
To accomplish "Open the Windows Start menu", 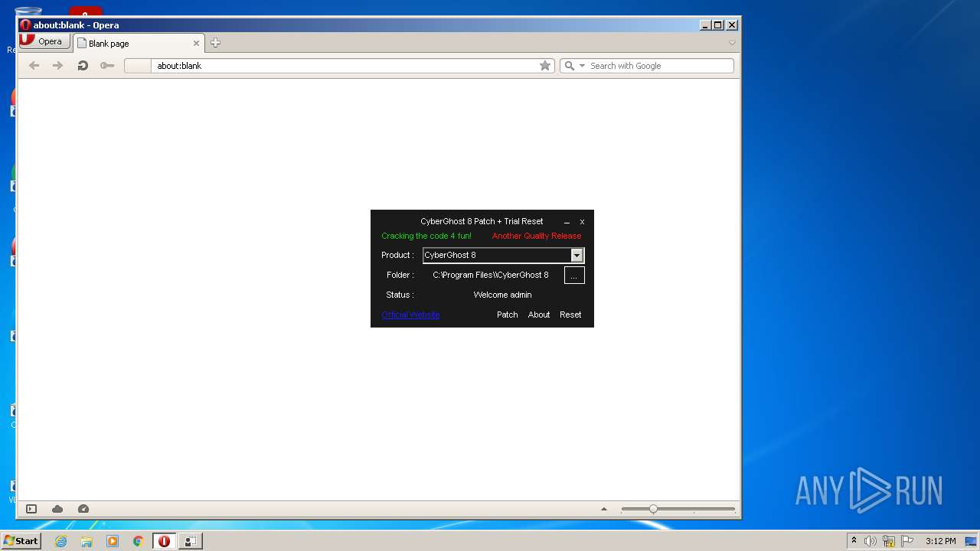I will 21,541.
